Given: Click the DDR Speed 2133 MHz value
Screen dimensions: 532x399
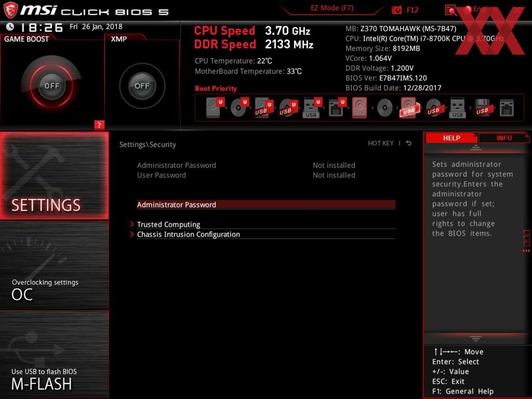Looking at the screenshot, I should point(289,45).
